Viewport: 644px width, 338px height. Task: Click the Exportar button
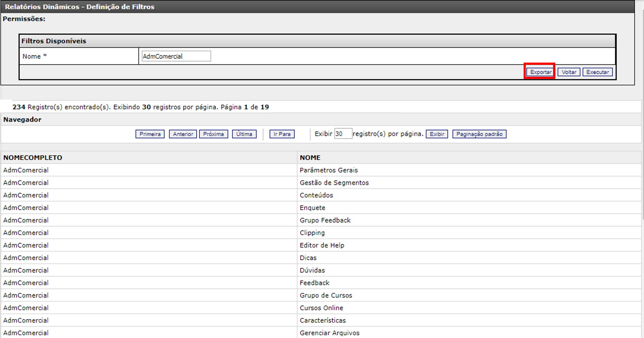tap(540, 72)
